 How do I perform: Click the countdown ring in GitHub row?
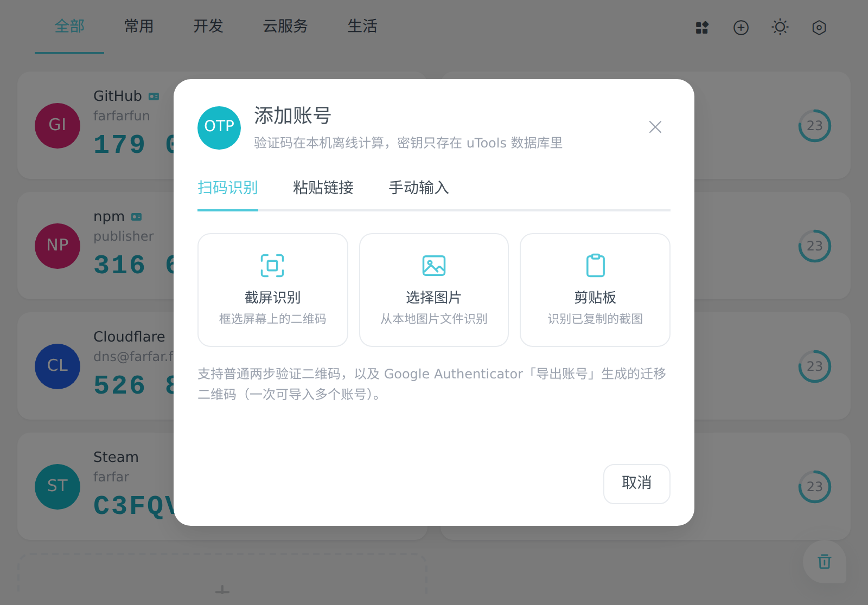click(x=815, y=126)
